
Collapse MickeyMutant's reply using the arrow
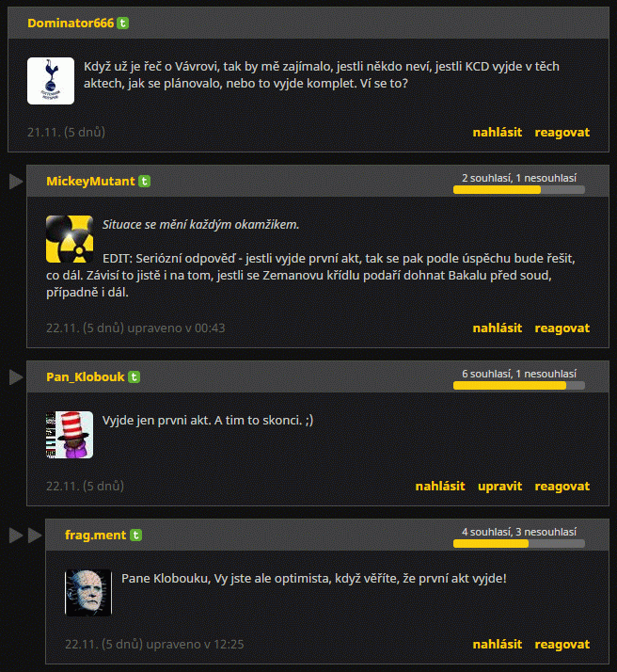pyautogui.click(x=16, y=182)
